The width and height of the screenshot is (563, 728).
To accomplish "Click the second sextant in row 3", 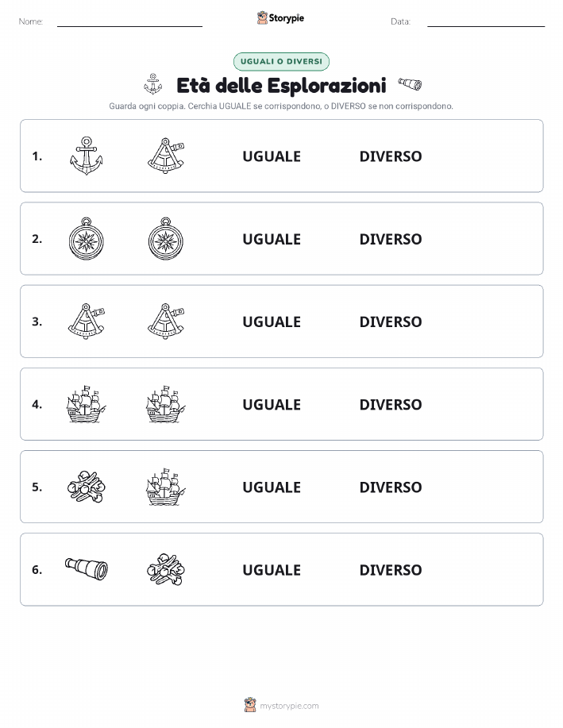I will [x=166, y=322].
